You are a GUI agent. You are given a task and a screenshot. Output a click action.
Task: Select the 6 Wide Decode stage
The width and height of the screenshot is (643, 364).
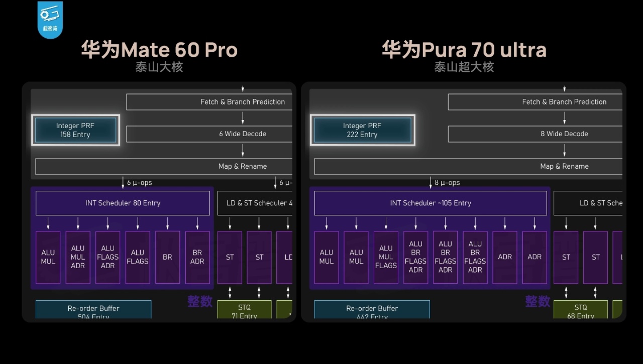[x=209, y=134]
